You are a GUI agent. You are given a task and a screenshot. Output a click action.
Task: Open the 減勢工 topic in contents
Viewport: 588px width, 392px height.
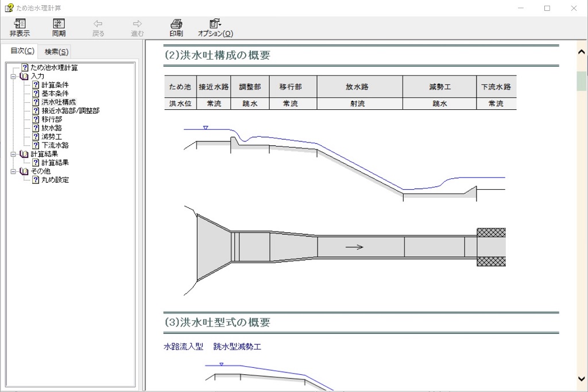click(x=51, y=137)
